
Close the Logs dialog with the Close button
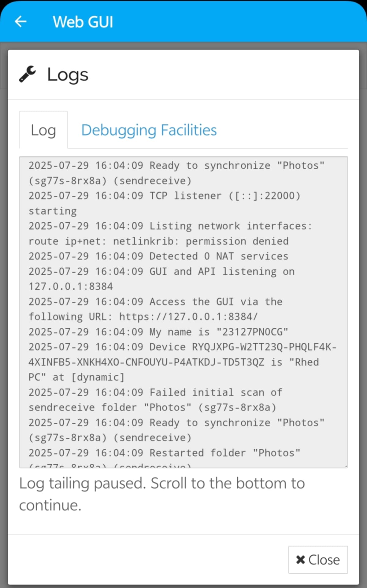point(318,560)
